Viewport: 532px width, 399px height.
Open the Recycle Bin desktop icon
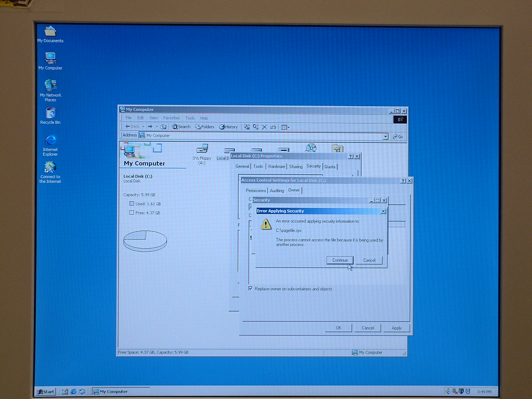(51, 114)
